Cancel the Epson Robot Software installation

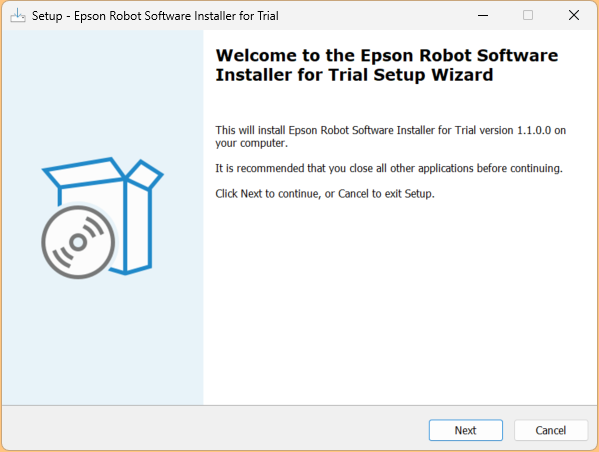click(550, 430)
